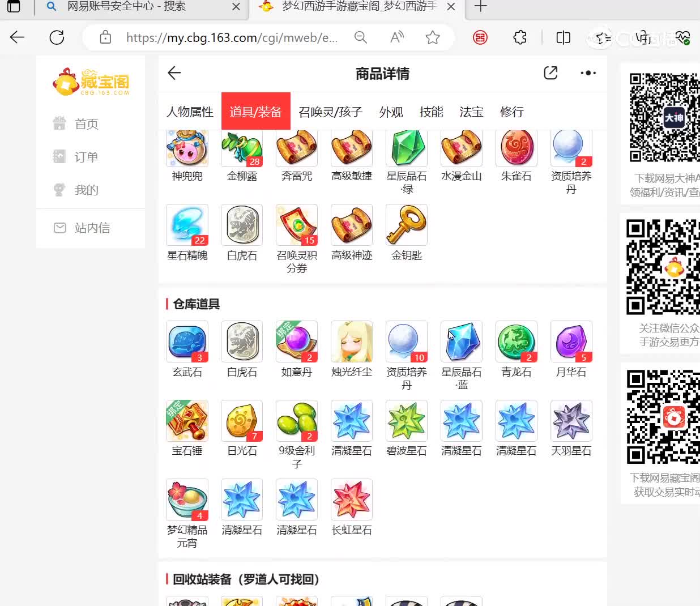
Task: Select the 高级敏捷 scroll icon
Action: (x=352, y=148)
